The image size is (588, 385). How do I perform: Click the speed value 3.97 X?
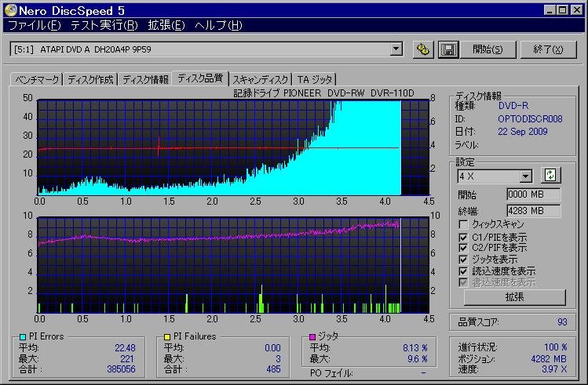pyautogui.click(x=554, y=369)
